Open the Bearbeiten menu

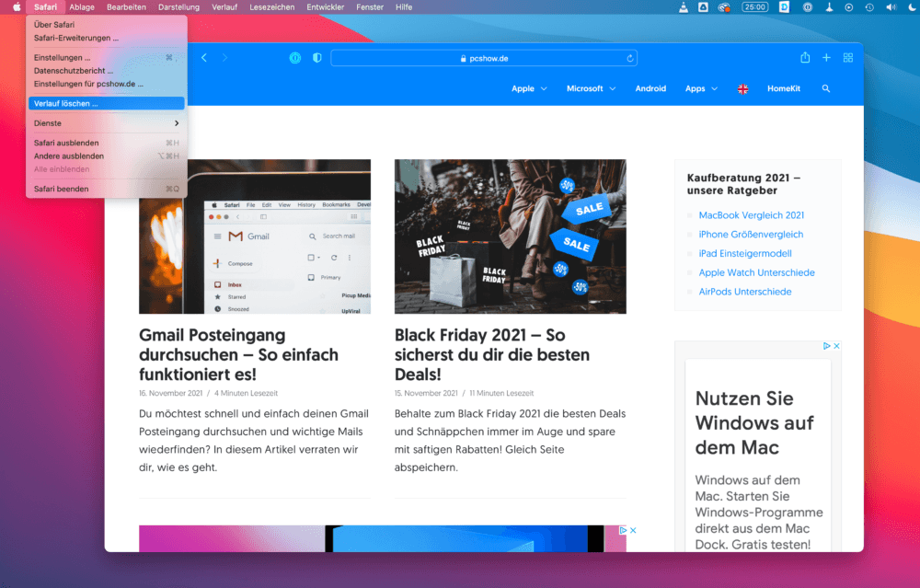[x=126, y=7]
